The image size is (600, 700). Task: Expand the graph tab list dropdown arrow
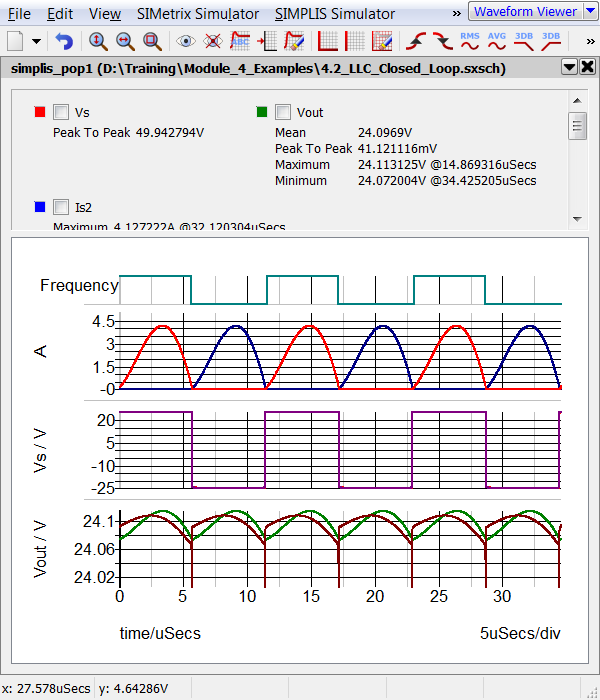[x=568, y=67]
